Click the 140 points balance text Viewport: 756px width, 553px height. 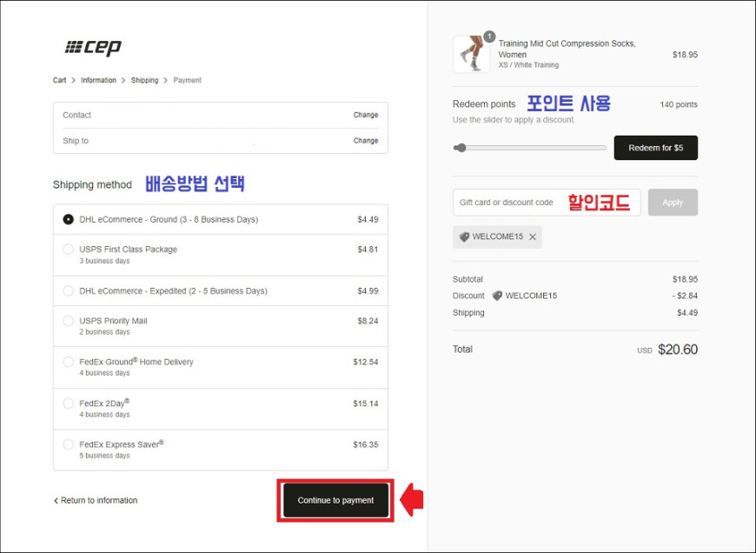point(679,104)
